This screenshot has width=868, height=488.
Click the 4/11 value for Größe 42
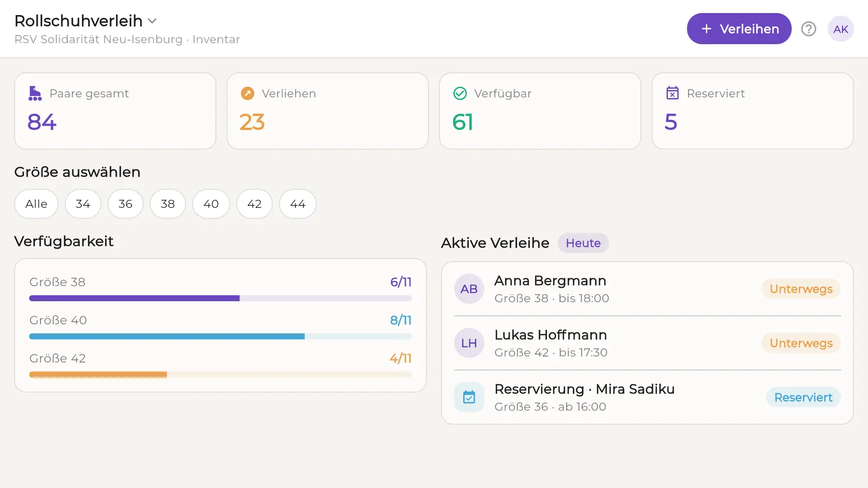click(400, 358)
